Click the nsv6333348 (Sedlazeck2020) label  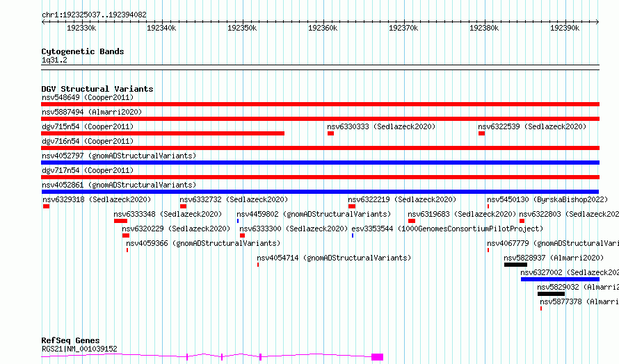coord(168,214)
